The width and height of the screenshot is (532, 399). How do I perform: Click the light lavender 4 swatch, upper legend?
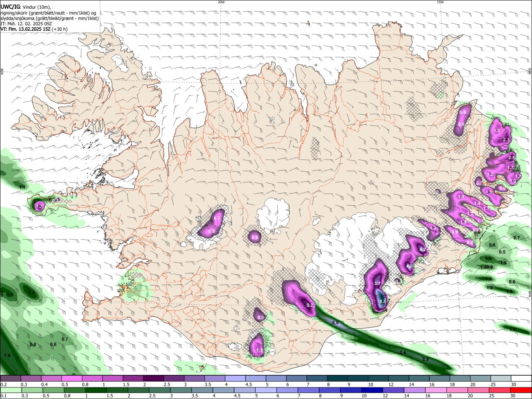[234, 379]
